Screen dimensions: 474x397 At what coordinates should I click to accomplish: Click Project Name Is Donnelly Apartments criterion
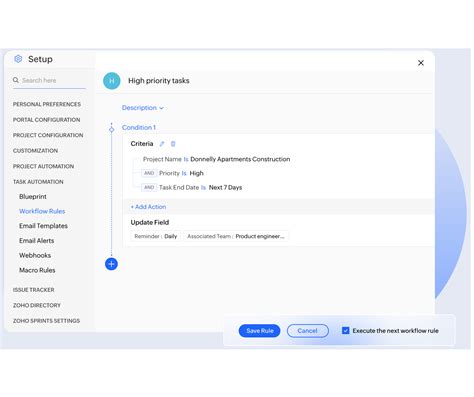point(216,159)
